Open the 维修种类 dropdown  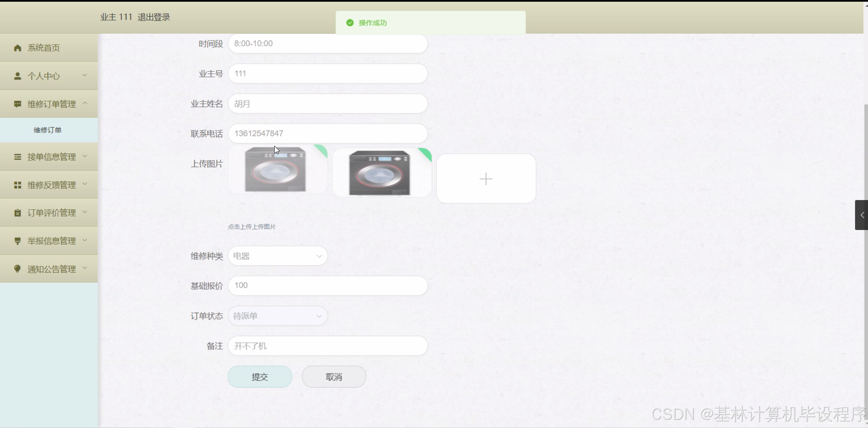tap(278, 256)
